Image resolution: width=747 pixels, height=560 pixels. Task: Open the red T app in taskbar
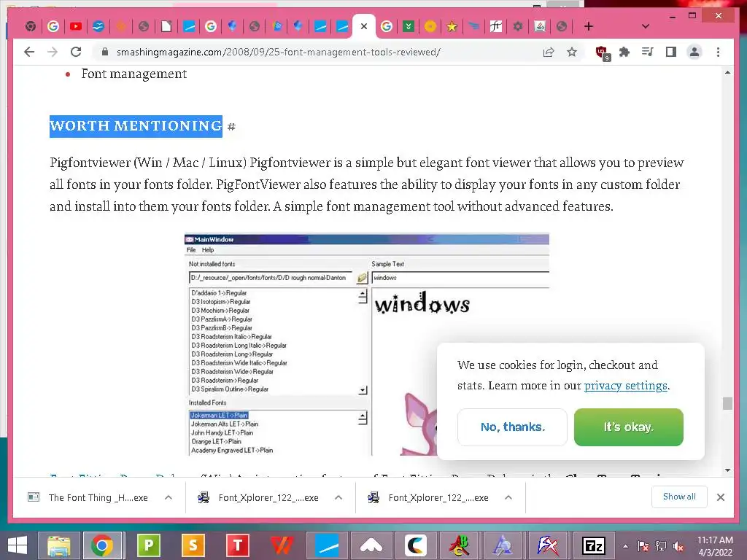pos(238,545)
